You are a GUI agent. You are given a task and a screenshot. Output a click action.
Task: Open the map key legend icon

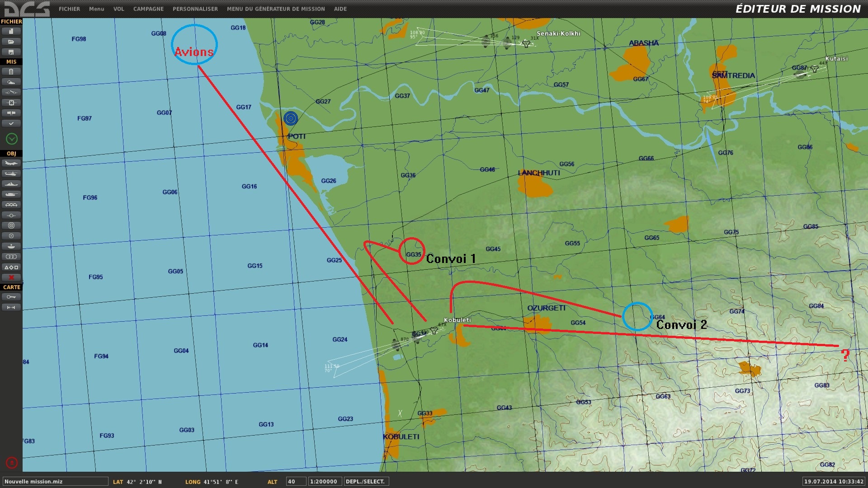11,297
